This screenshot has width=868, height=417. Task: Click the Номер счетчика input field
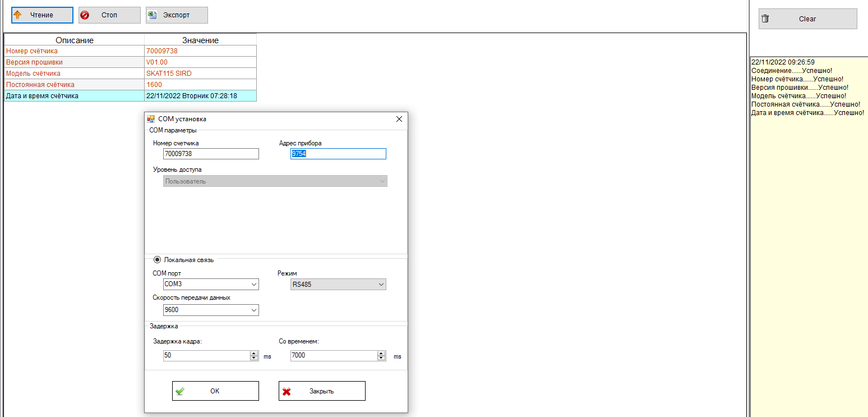[211, 154]
